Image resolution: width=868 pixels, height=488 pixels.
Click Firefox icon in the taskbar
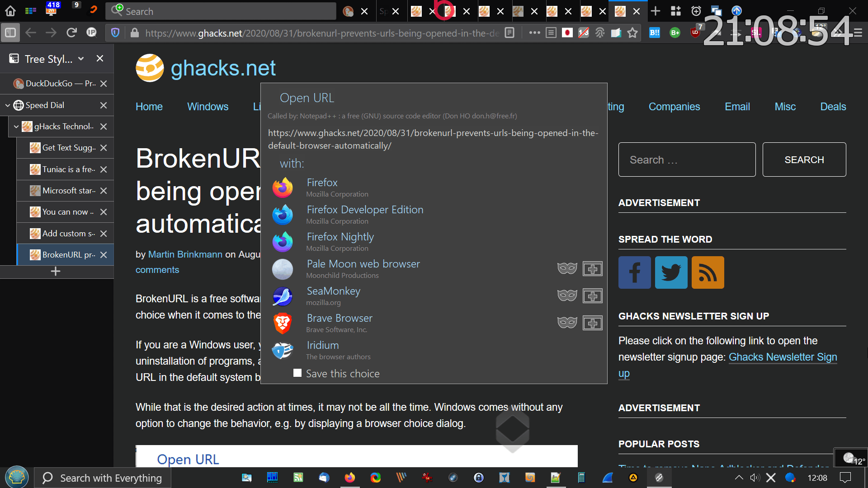click(x=349, y=478)
